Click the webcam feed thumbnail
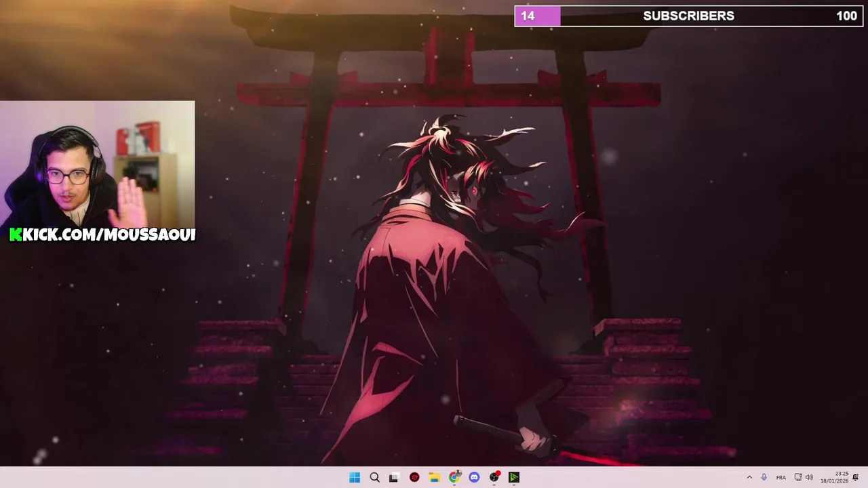Viewport: 868px width, 488px height. pos(97,164)
